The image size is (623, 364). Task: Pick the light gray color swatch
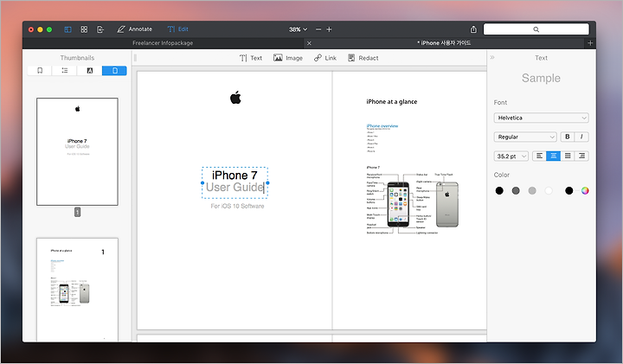[x=532, y=191]
